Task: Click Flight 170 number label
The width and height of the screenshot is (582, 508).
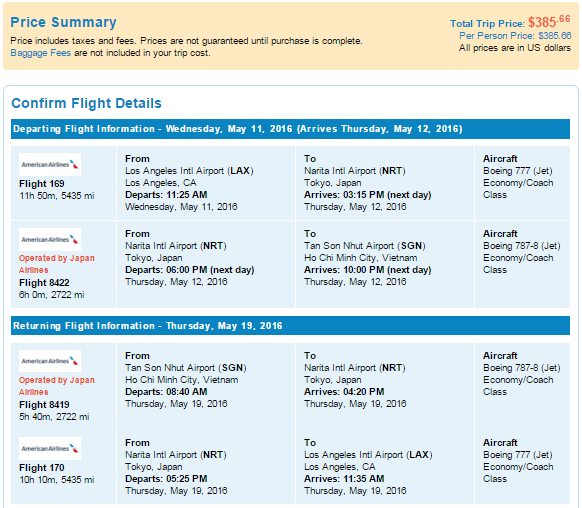Action: [x=42, y=468]
